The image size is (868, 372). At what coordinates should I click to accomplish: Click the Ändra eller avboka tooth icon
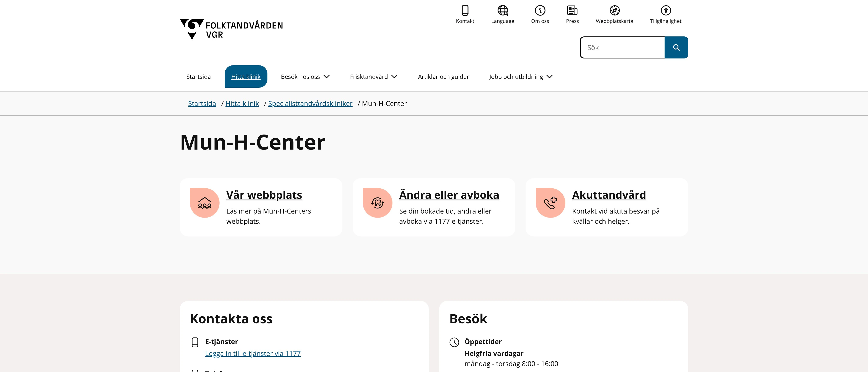[377, 203]
